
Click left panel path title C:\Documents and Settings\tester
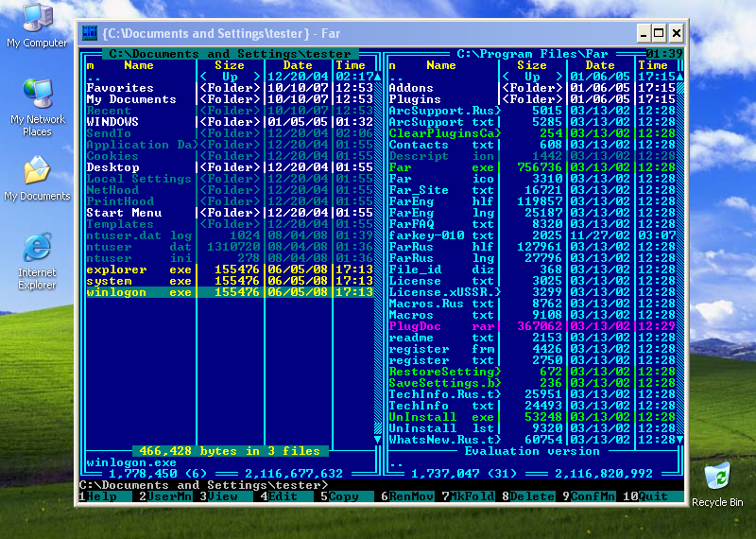(x=230, y=54)
